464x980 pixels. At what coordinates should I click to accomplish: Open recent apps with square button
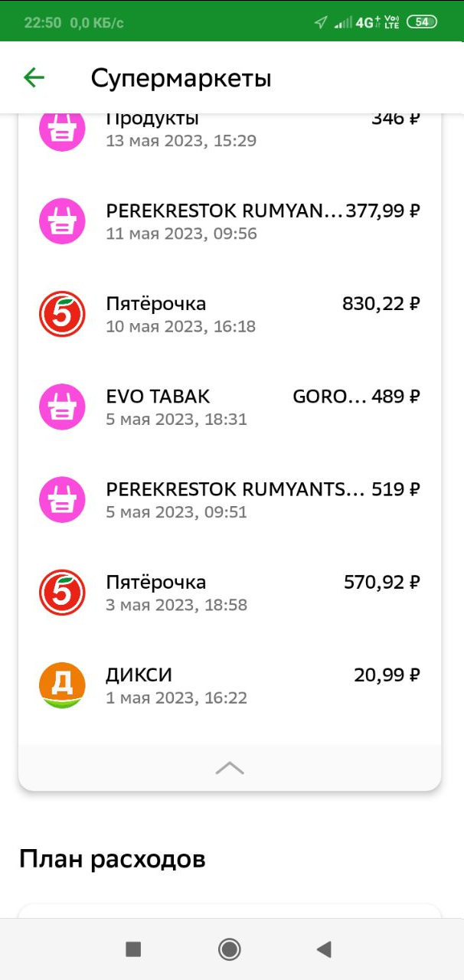pyautogui.click(x=133, y=949)
